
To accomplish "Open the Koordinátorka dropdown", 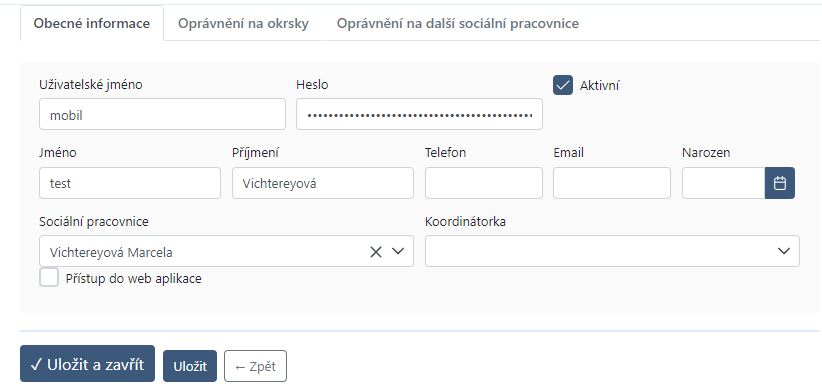I will coord(612,251).
